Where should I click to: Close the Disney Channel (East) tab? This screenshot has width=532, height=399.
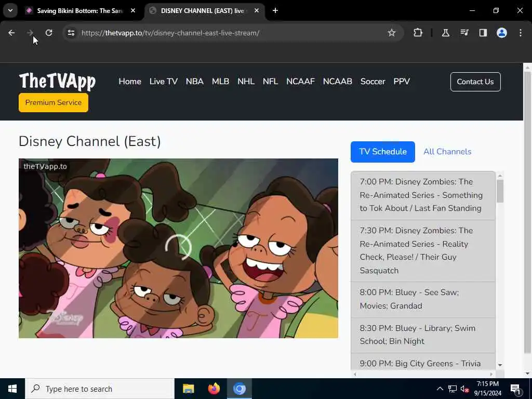257,10
